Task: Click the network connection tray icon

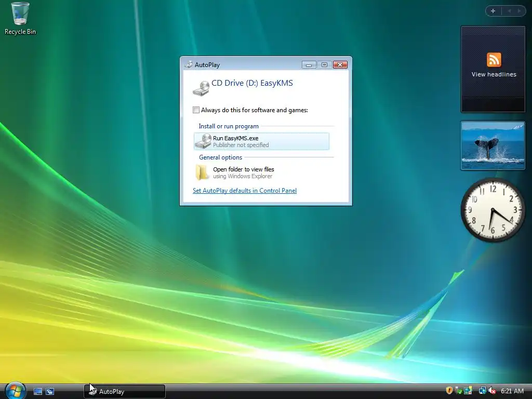Action: [482, 391]
